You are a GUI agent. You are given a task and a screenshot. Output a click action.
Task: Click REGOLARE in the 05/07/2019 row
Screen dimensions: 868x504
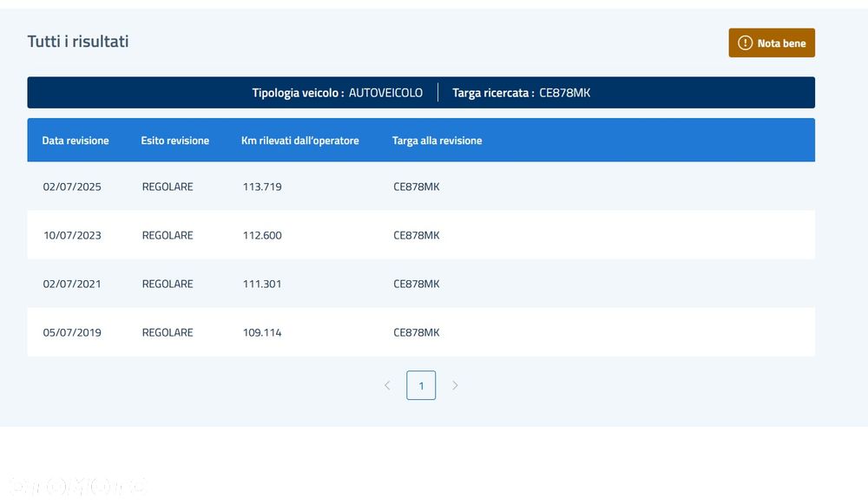coord(168,332)
